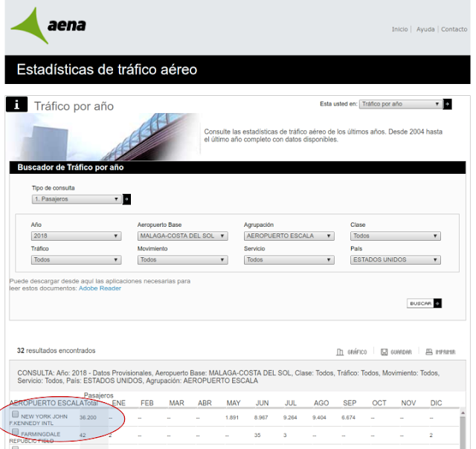The image size is (476, 449).
Task: Click the Farmingdale June value 35
Action: point(257,435)
